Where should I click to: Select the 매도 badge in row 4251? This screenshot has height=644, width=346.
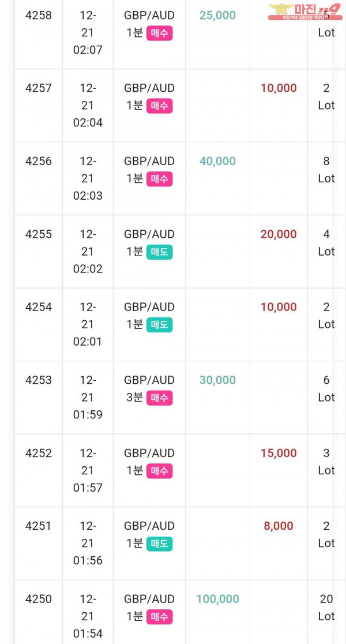[x=159, y=544]
